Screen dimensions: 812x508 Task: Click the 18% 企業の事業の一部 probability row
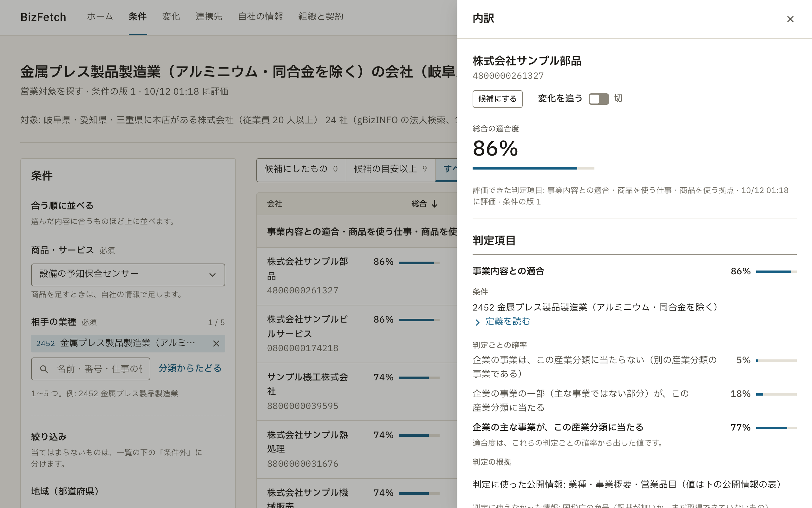tap(634, 400)
